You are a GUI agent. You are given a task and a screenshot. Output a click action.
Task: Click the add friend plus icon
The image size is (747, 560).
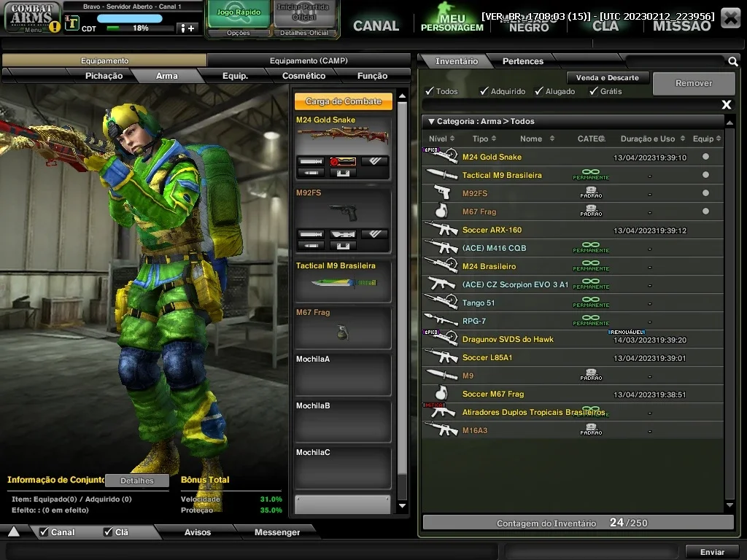187,28
